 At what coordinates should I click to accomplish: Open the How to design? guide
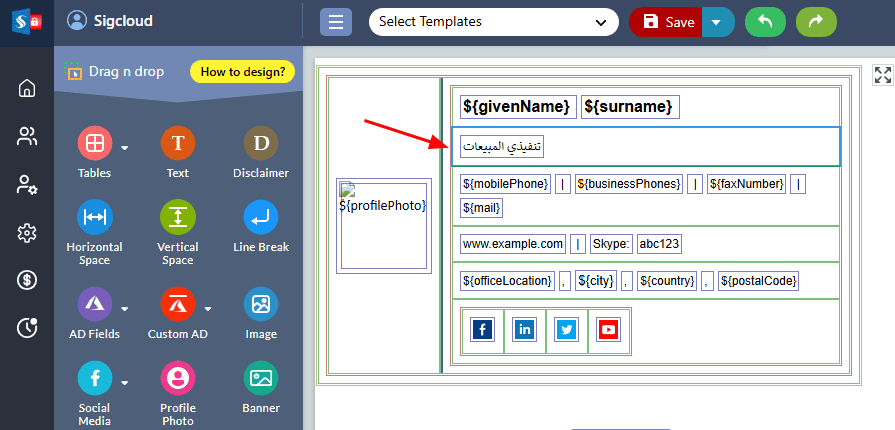[242, 72]
